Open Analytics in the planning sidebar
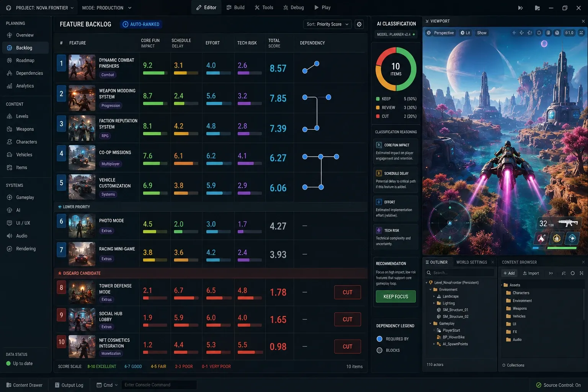Viewport: 588px width, 392px height. point(25,86)
